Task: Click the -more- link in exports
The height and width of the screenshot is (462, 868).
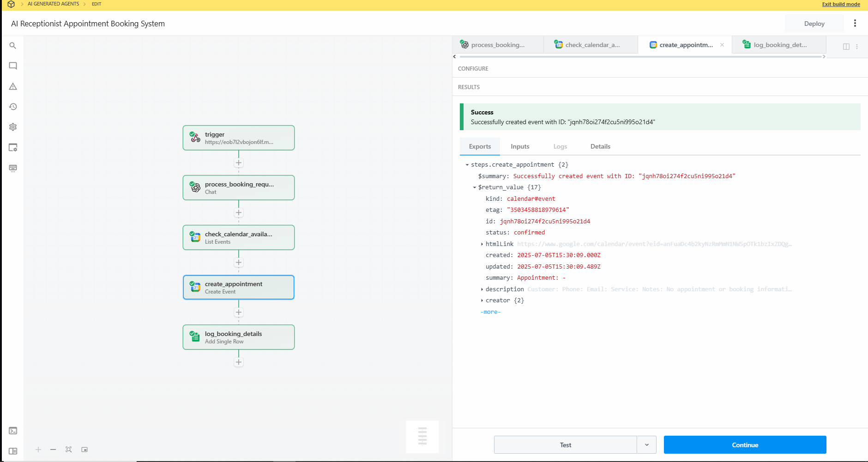Action: coord(490,312)
